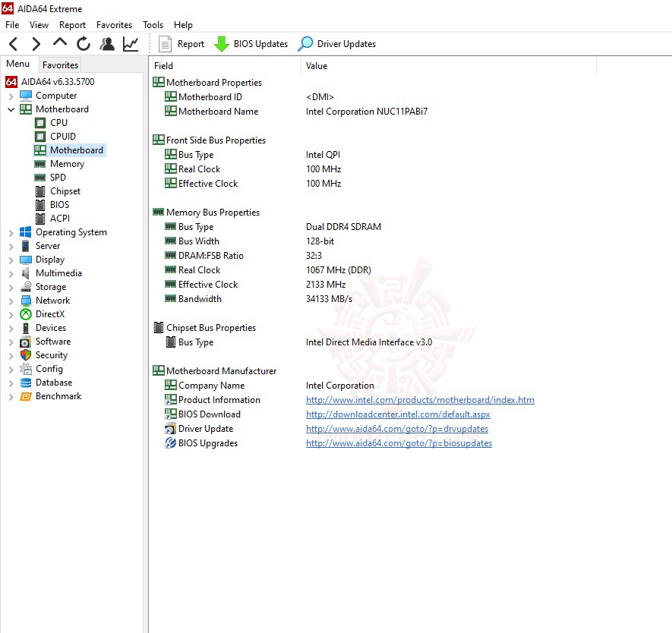672x633 pixels.
Task: Select the Bus Width row
Action: click(x=373, y=241)
